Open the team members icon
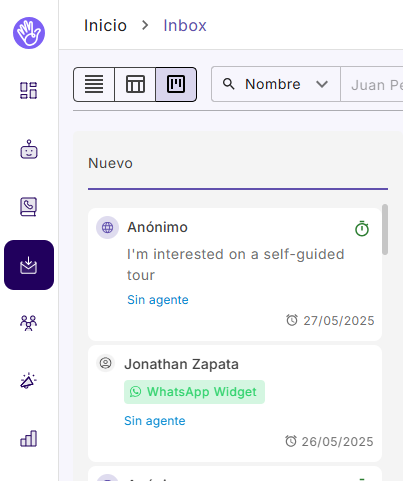 coord(28,323)
